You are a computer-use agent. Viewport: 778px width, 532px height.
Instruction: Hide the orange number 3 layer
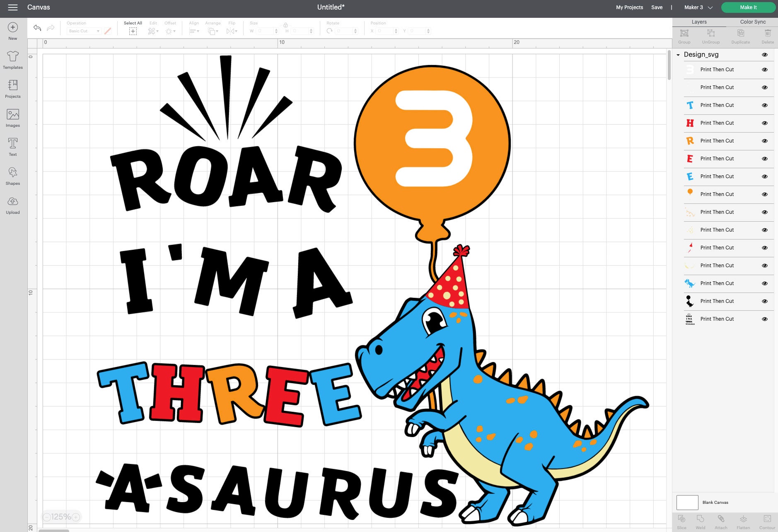click(764, 69)
